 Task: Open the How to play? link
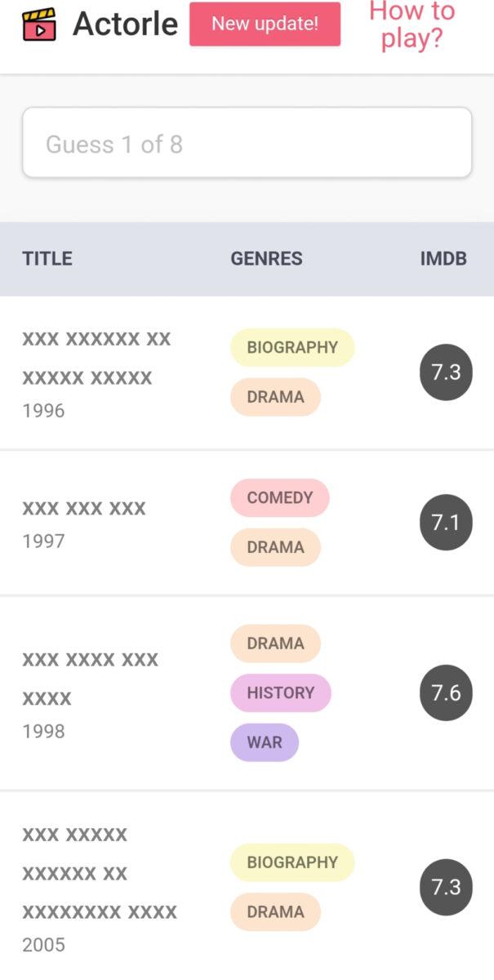pos(412,24)
